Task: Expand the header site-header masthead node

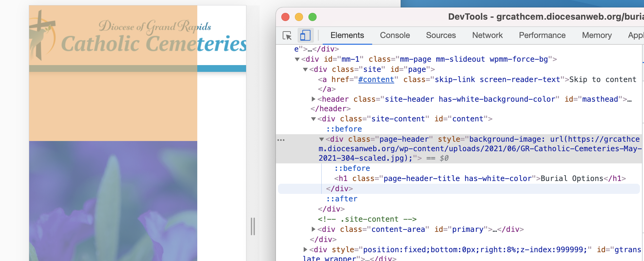Action: tap(314, 99)
